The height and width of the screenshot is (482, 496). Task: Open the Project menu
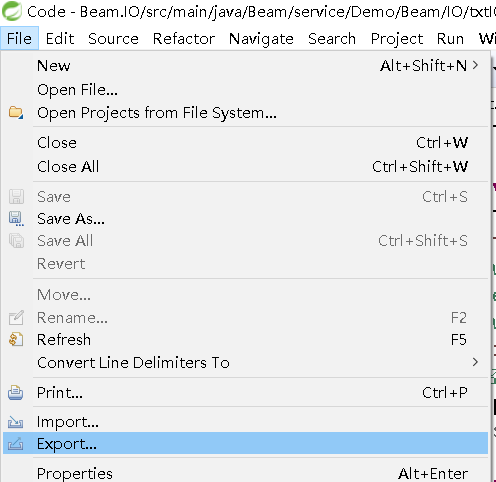(x=397, y=39)
